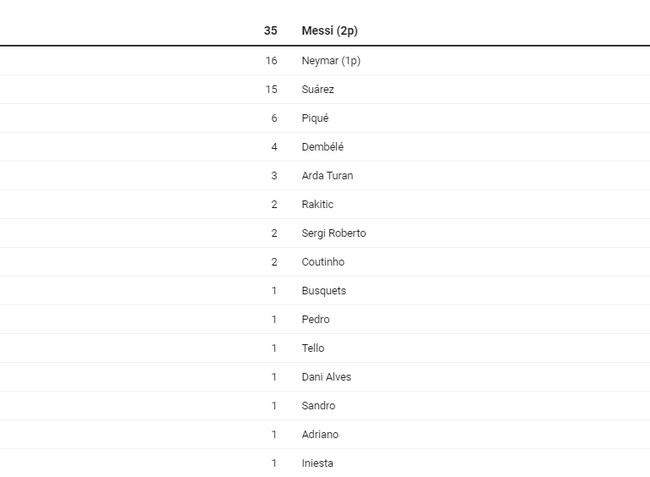Click the Dembélé name
Screen dimensions: 650x477
tap(322, 147)
